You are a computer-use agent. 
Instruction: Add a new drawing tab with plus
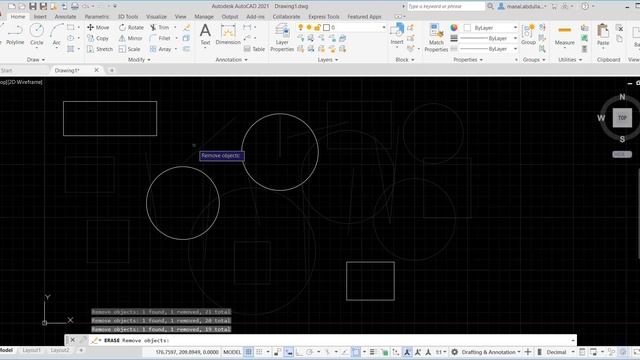[111, 70]
